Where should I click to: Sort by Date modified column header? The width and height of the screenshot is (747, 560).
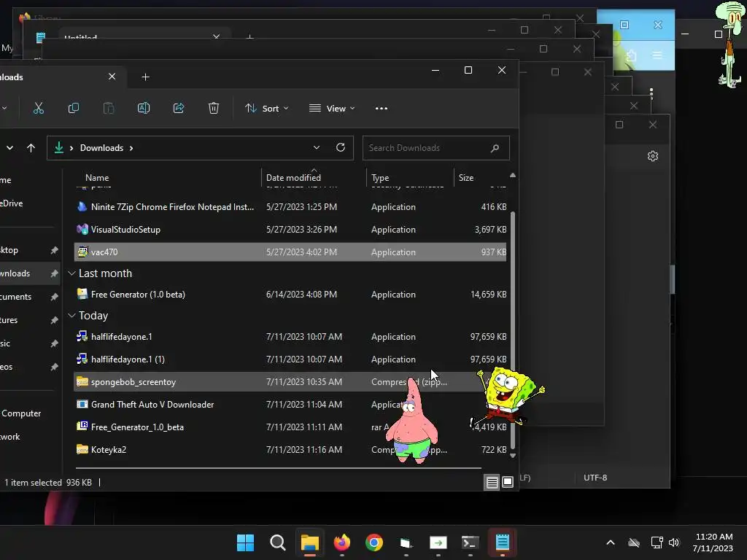tap(293, 178)
